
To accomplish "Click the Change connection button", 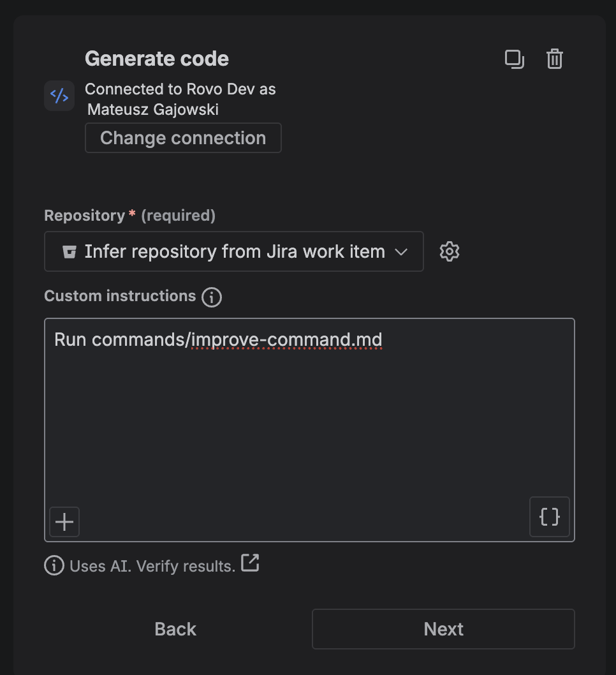I will 183,138.
